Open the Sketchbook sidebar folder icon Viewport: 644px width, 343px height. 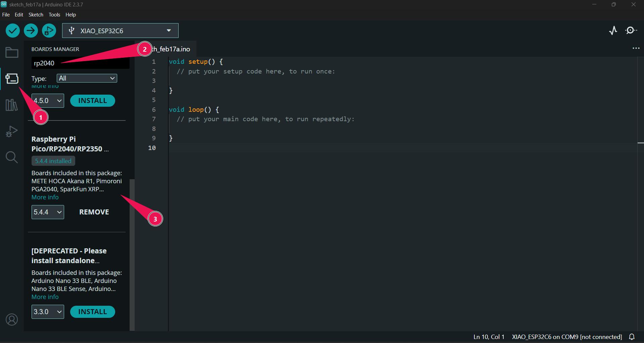pos(12,52)
